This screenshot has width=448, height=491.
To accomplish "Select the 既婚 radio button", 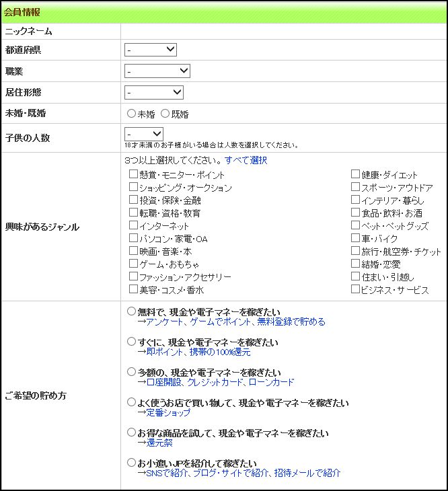I will coord(165,114).
